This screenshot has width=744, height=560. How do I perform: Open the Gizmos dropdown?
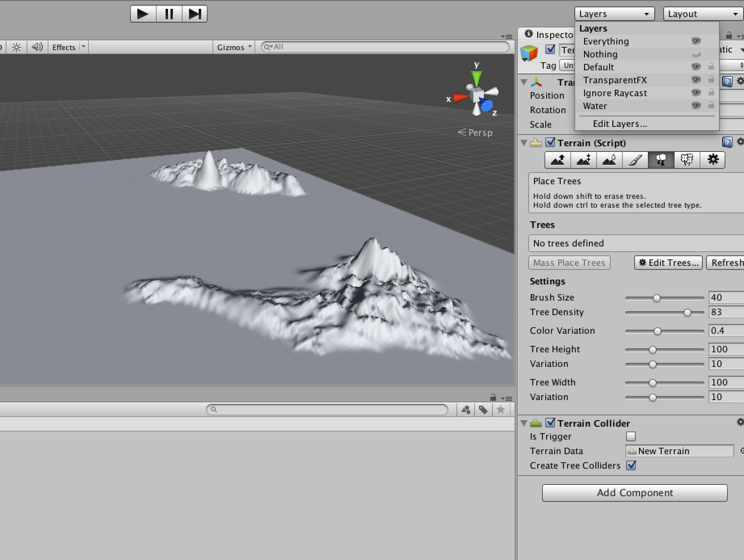click(x=234, y=47)
